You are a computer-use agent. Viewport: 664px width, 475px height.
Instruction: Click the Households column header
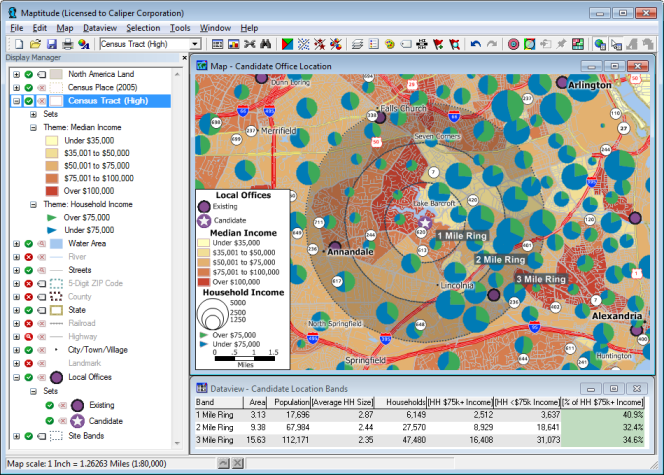tap(406, 401)
